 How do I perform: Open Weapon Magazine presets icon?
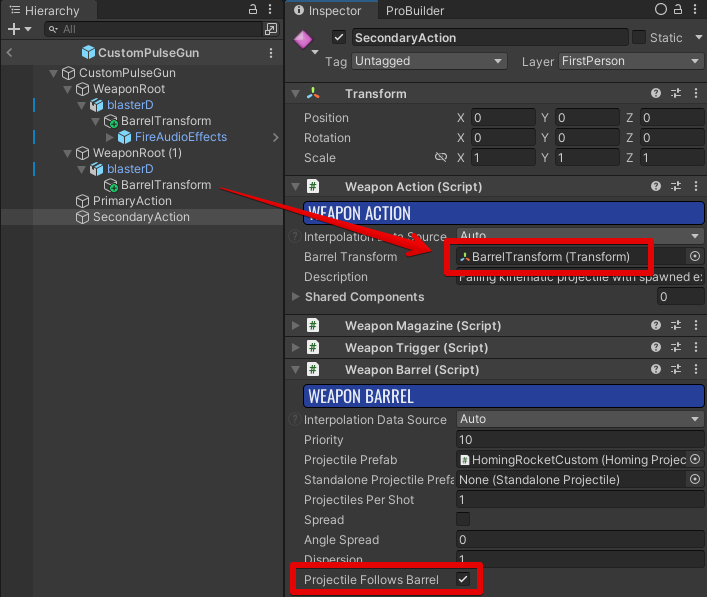click(x=676, y=325)
